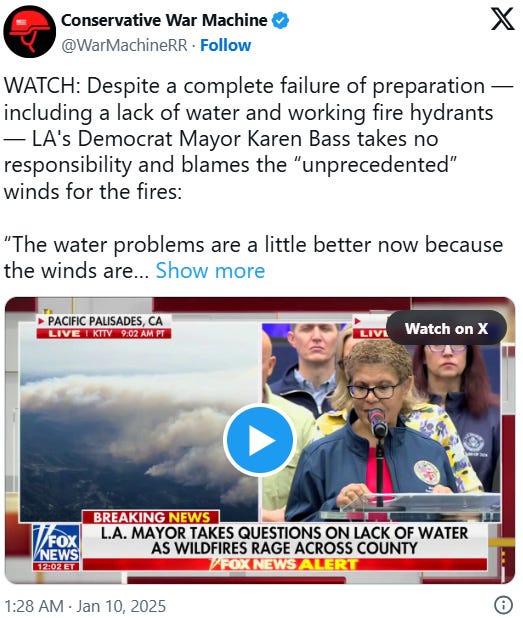
Task: Click the Breaking News banner in video
Action: click(x=151, y=517)
